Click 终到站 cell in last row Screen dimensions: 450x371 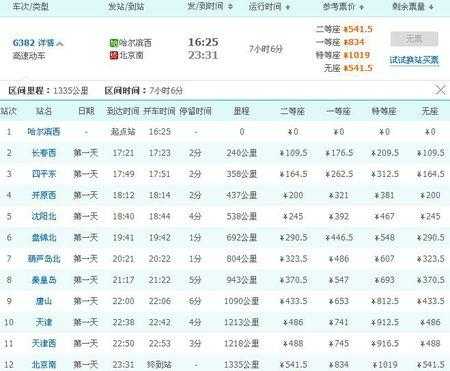(x=160, y=365)
